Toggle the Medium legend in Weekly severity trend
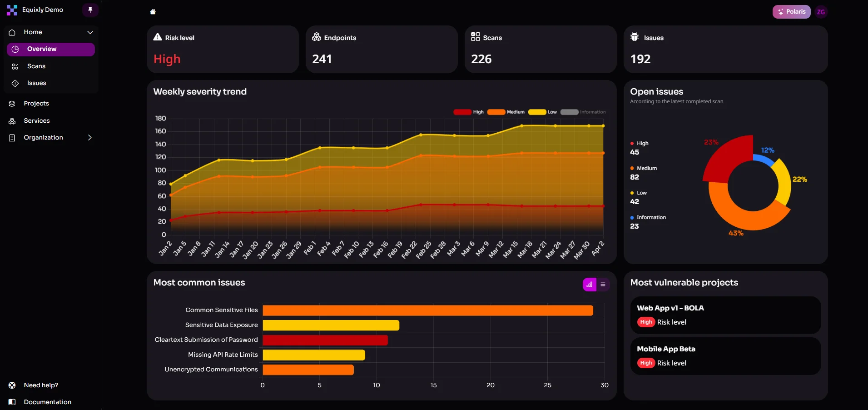 pos(506,112)
